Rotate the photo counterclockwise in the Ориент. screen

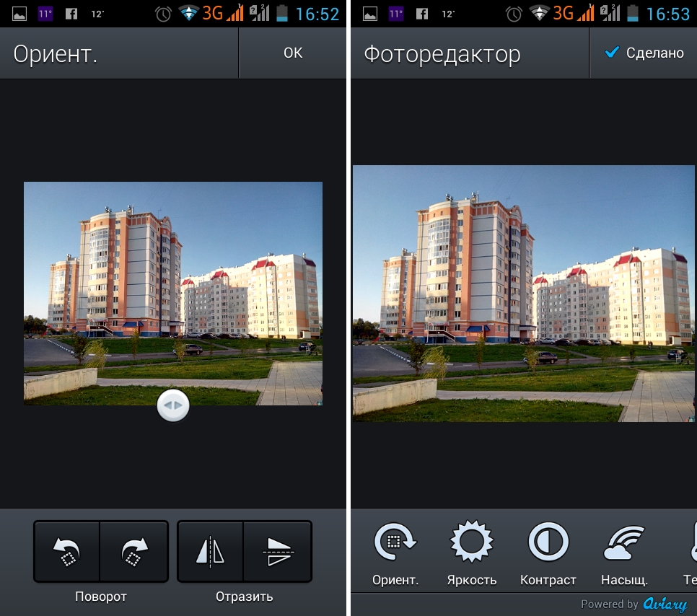pyautogui.click(x=66, y=551)
